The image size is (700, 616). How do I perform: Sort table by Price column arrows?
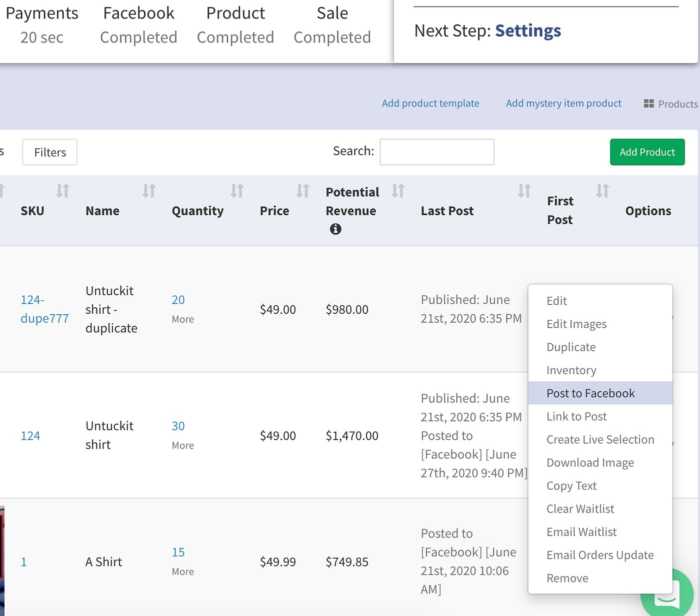pos(303,191)
